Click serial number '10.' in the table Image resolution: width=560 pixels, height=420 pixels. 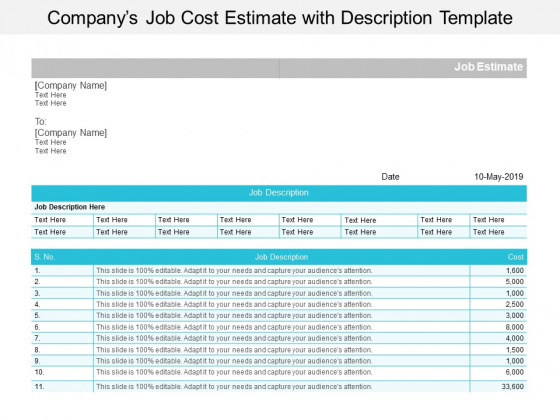pos(40,372)
